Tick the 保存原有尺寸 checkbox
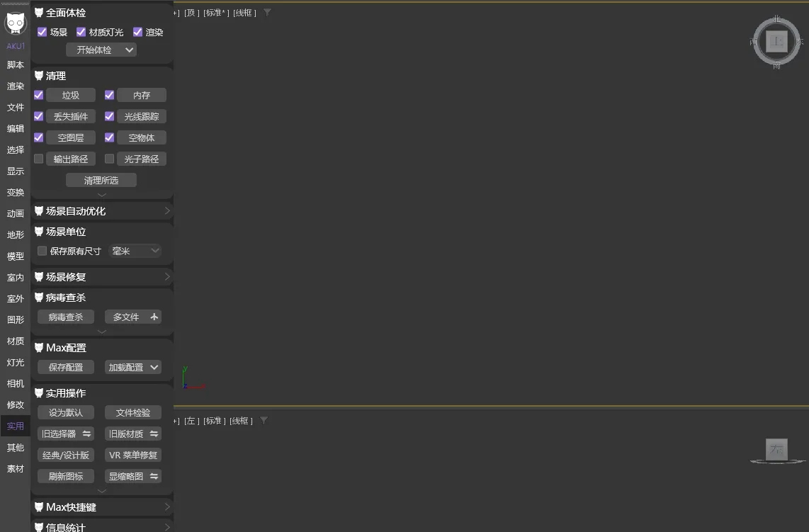The height and width of the screenshot is (532, 809). pos(42,251)
